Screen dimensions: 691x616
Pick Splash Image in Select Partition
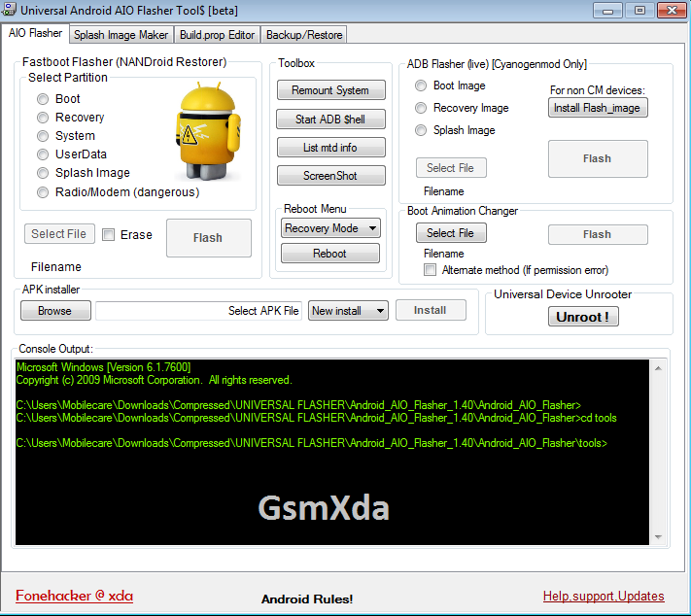(x=43, y=173)
